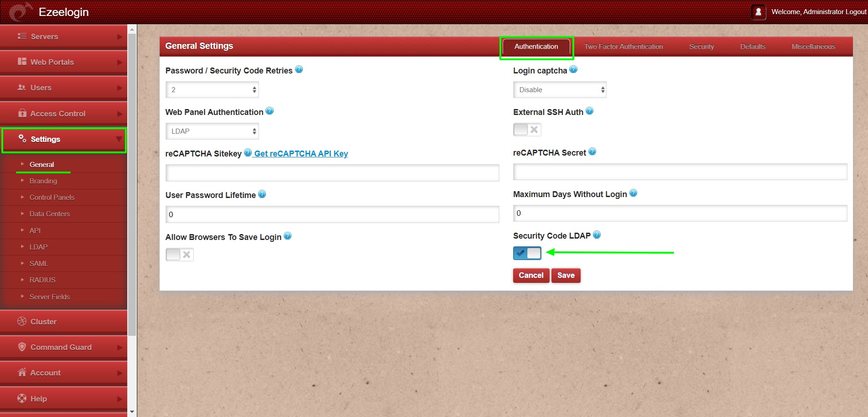Image resolution: width=868 pixels, height=417 pixels.
Task: Expand the Users menu arrow
Action: click(x=120, y=88)
